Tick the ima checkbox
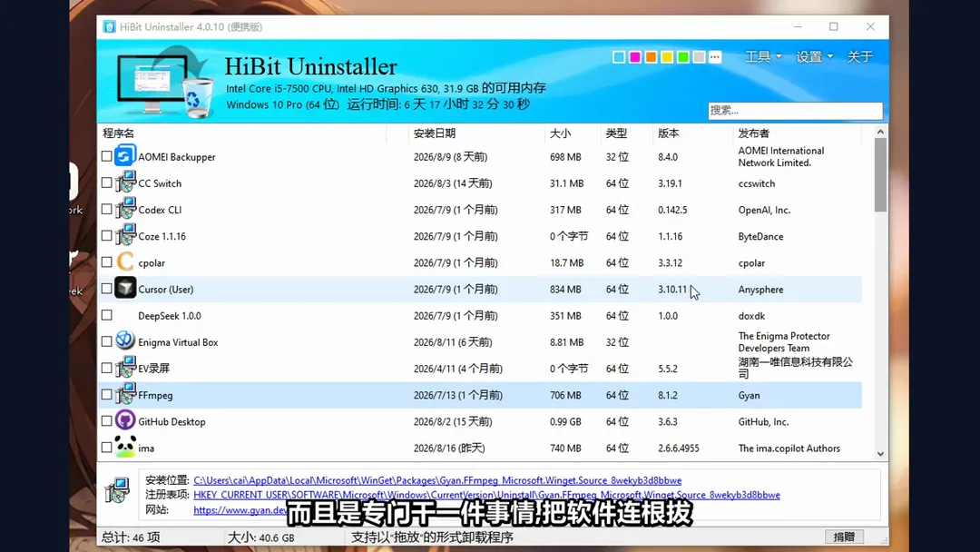This screenshot has width=980, height=552. point(107,447)
